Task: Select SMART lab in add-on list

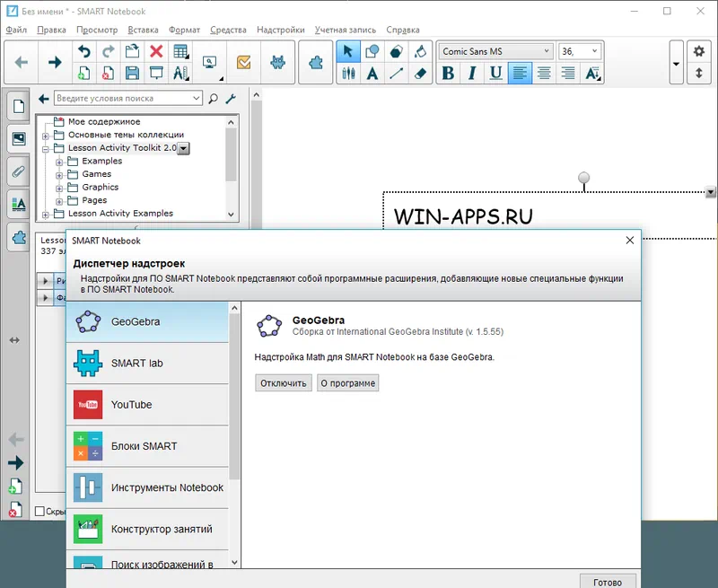Action: click(147, 364)
